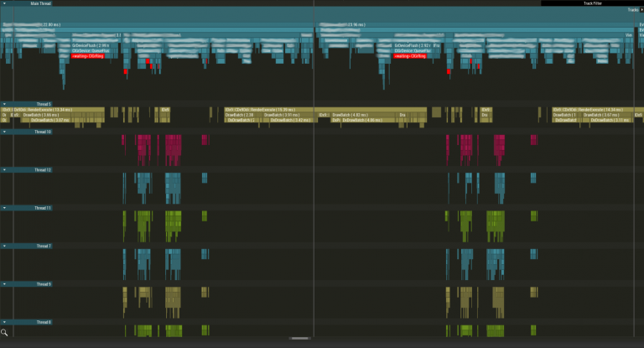Collapse the Thread 5 track
Image resolution: width=644 pixels, height=348 pixels.
[4, 104]
